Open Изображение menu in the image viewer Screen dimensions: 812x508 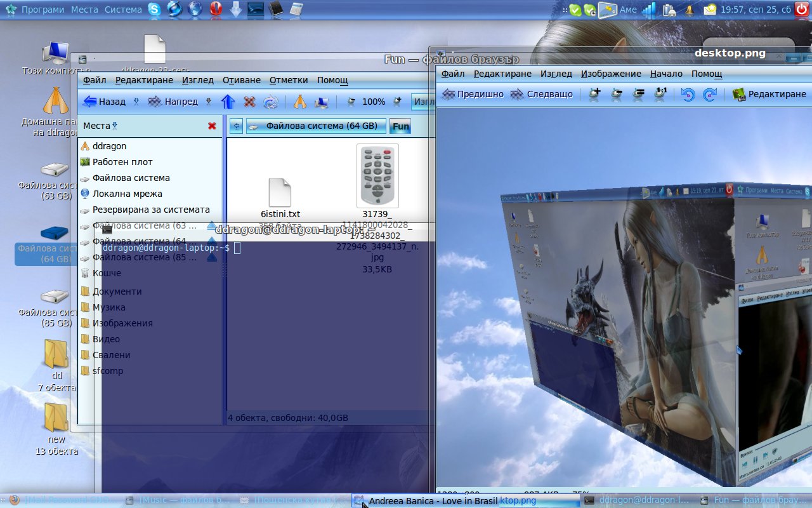coord(611,74)
